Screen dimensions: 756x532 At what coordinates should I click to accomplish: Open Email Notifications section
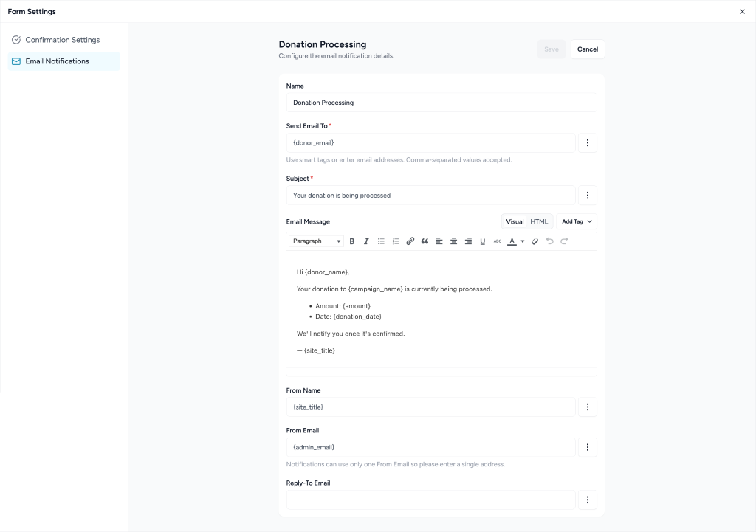click(63, 61)
